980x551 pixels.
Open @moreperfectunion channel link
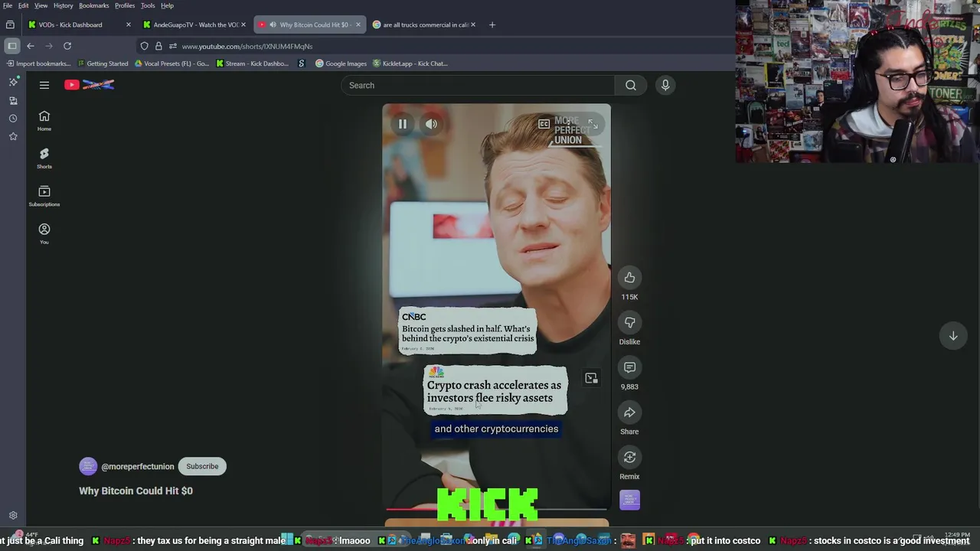(138, 466)
